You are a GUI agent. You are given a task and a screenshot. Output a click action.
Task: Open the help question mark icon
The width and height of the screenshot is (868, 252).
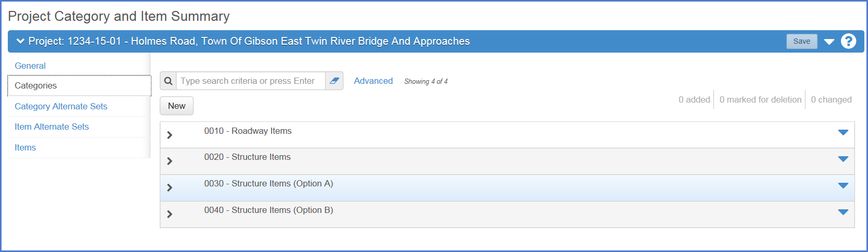coord(848,41)
